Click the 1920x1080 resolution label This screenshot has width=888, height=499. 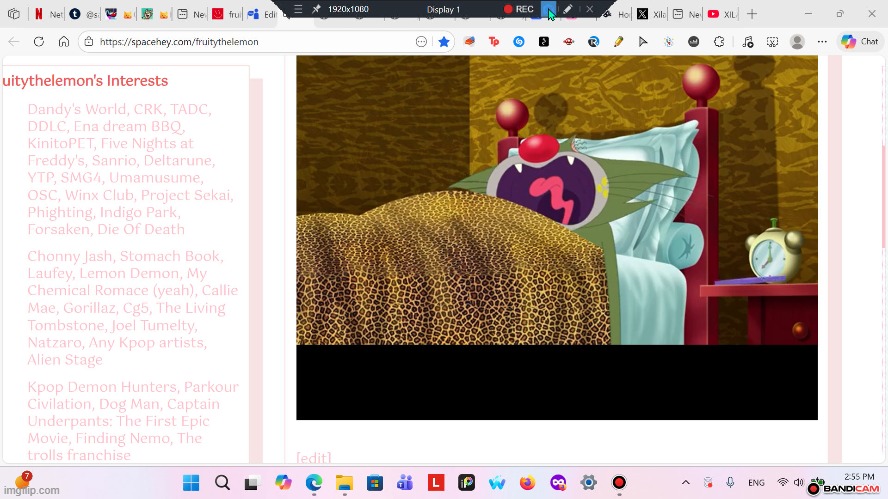(348, 9)
